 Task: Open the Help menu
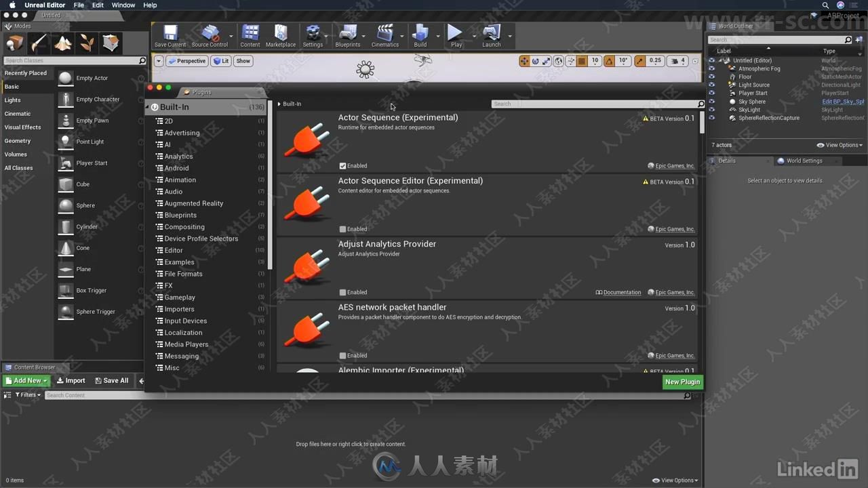pos(150,5)
